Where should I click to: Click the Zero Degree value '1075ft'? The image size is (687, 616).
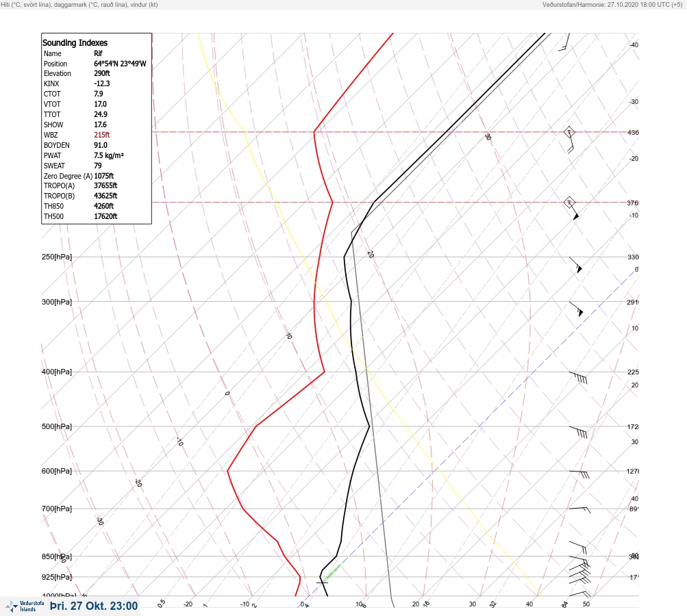104,176
